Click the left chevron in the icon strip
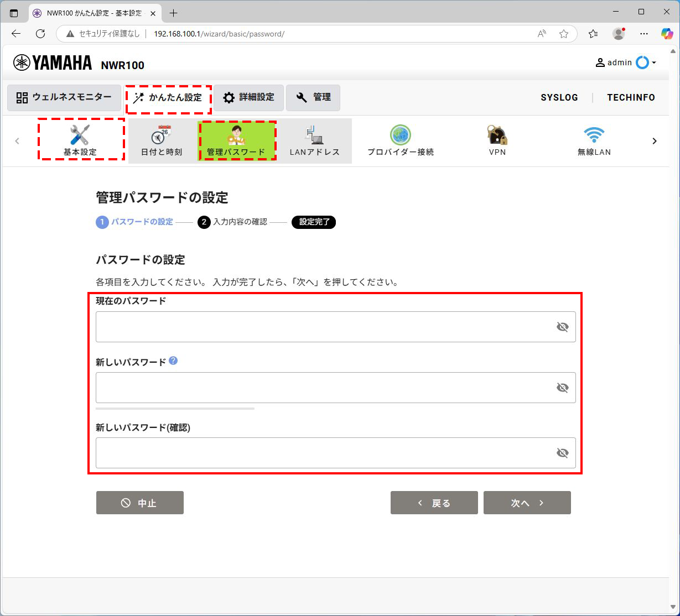Image resolution: width=680 pixels, height=616 pixels. 17,140
